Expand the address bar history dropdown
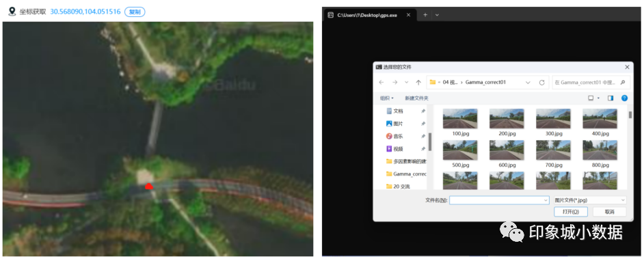The image size is (644, 261). coord(528,83)
